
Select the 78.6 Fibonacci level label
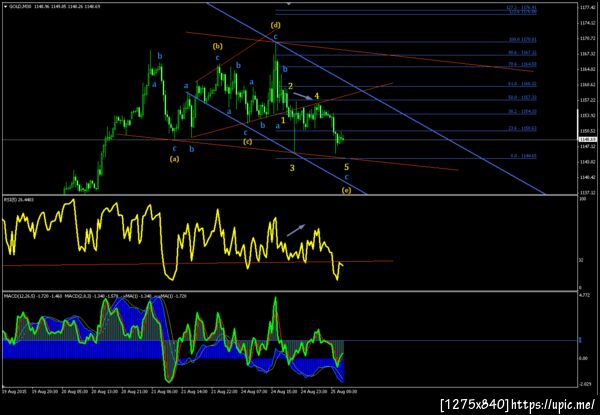click(522, 64)
